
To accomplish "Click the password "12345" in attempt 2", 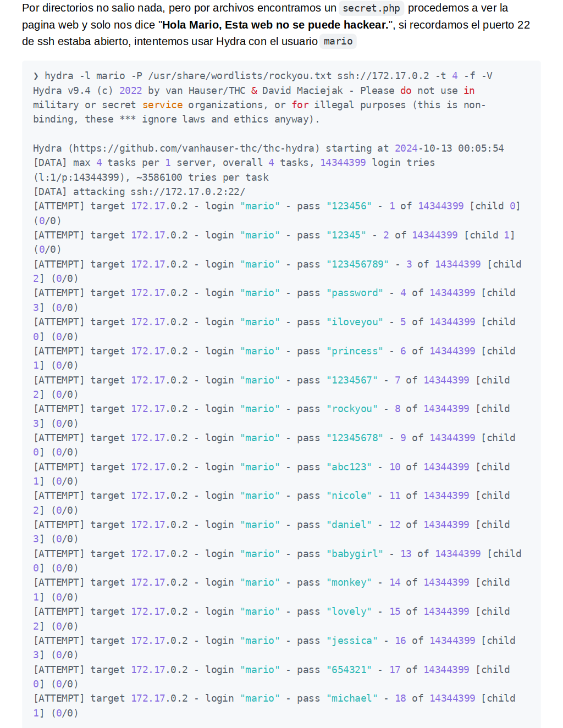I will (x=346, y=235).
